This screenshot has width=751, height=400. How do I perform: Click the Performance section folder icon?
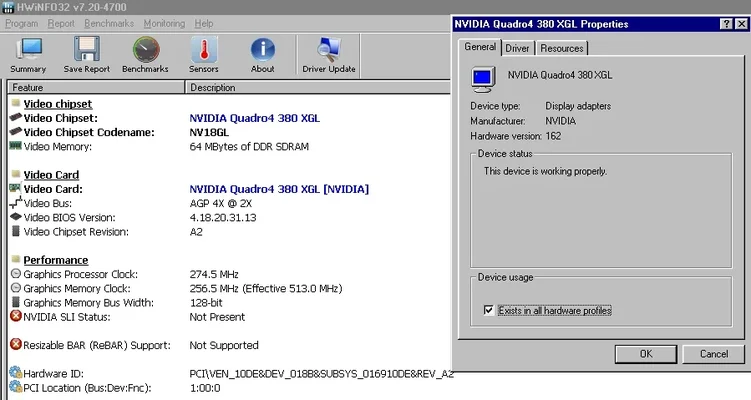tap(16, 259)
